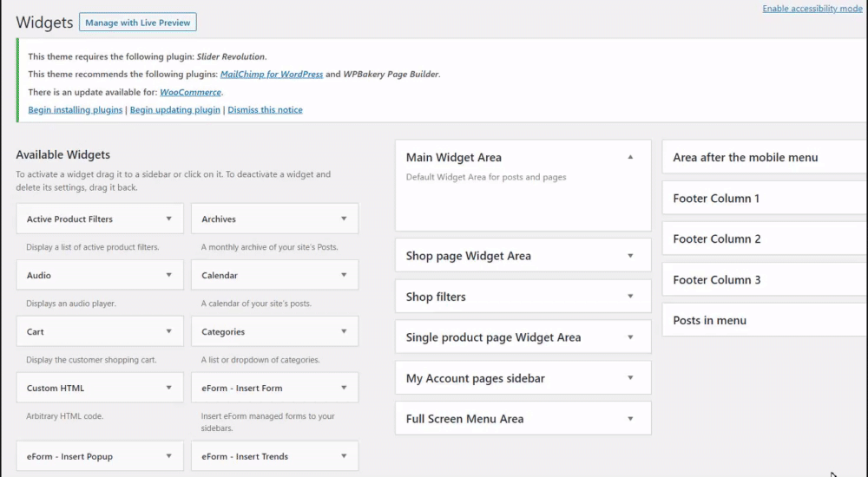Viewport: 868px width, 477px height.
Task: Click the Calendar widget arrow icon
Action: click(344, 276)
